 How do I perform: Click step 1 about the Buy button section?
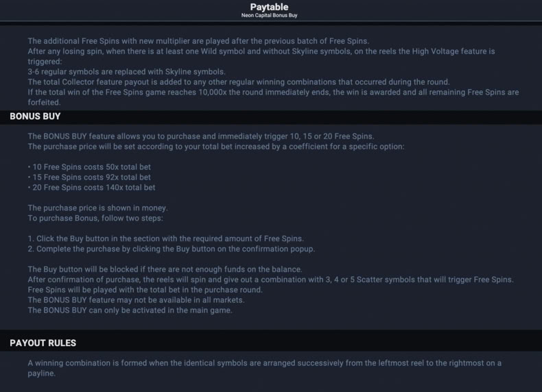[x=165, y=238]
